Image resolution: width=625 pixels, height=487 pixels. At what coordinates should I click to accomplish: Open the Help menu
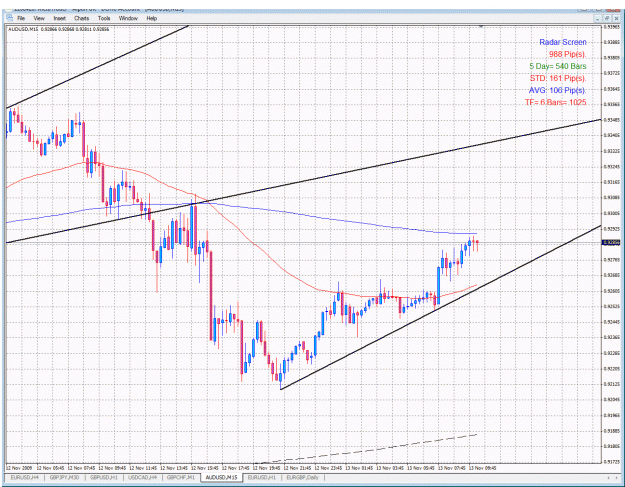click(151, 18)
